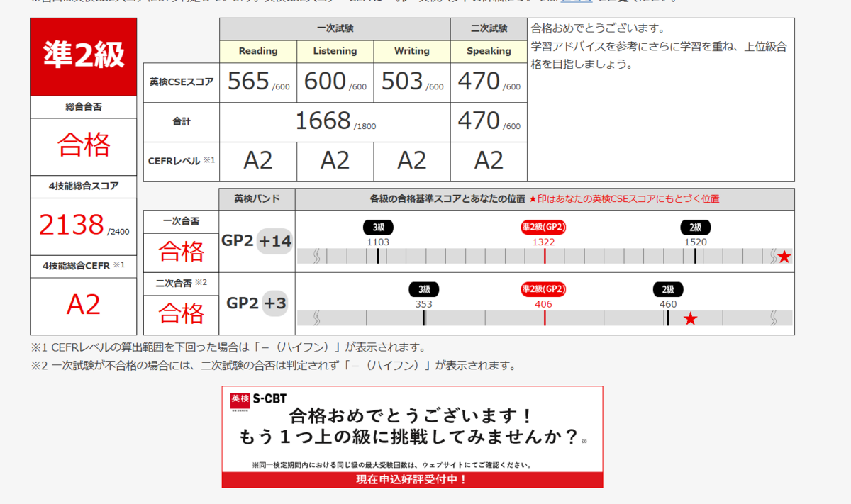This screenshot has width=851, height=504.
Task: Click the 二次試験 header cell
Action: tap(489, 29)
